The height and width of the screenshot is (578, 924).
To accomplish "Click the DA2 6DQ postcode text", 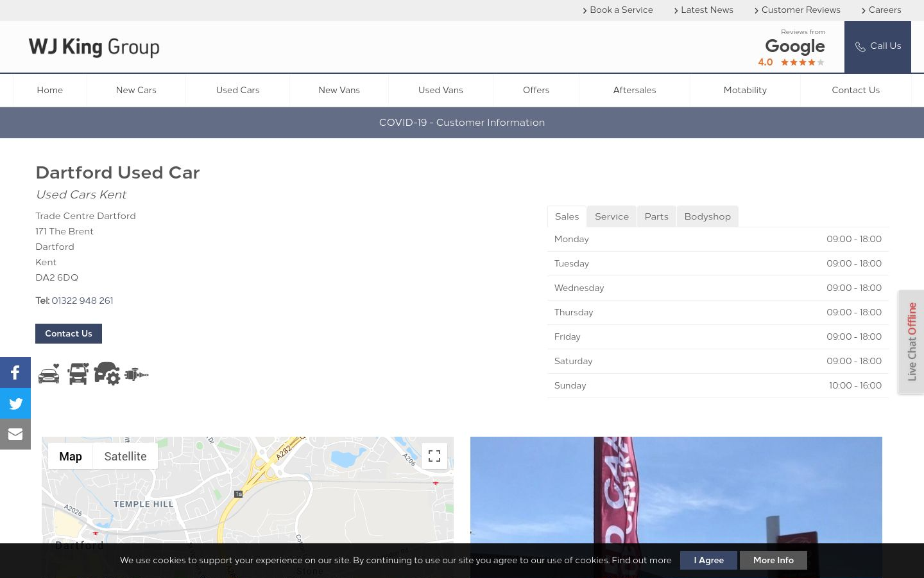I will [x=56, y=277].
